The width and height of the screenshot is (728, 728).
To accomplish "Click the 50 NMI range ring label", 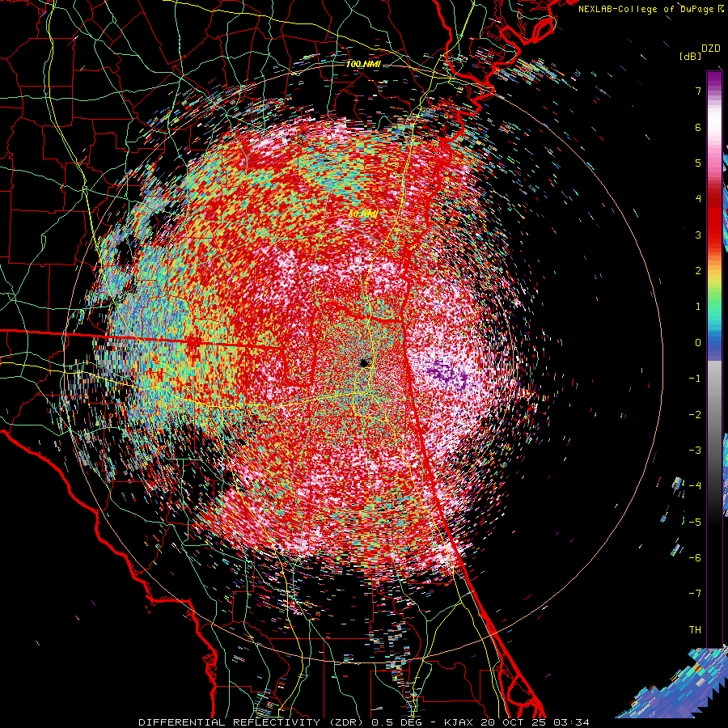I will point(363,214).
